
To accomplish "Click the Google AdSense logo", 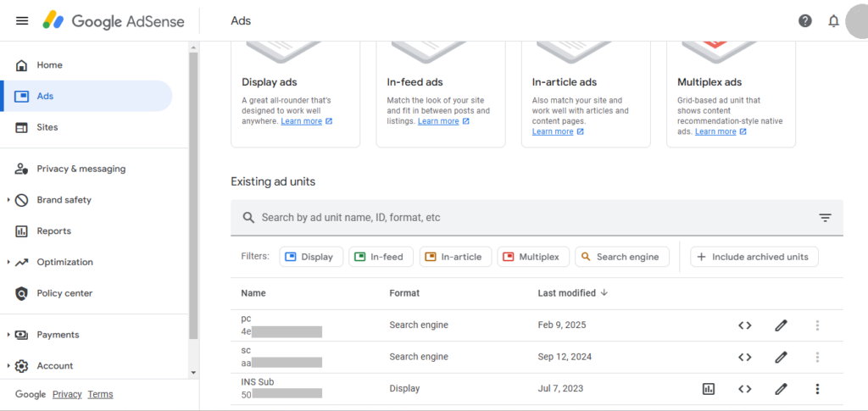I will point(114,21).
